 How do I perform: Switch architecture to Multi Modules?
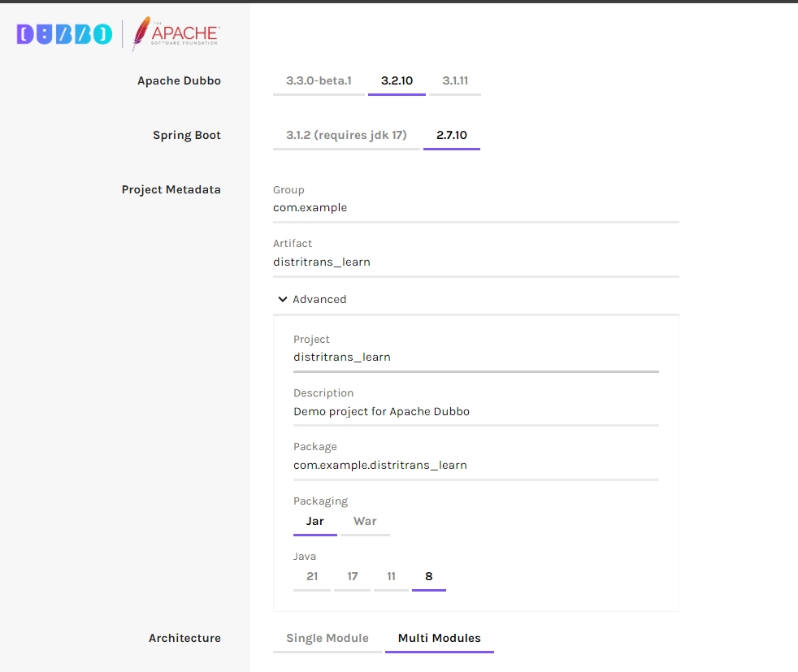[439, 639]
